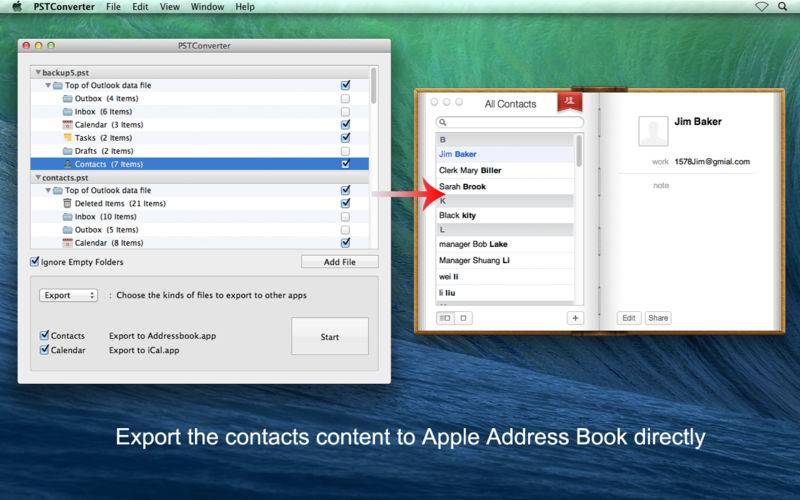Select contact Sarah Brook

[x=506, y=187]
